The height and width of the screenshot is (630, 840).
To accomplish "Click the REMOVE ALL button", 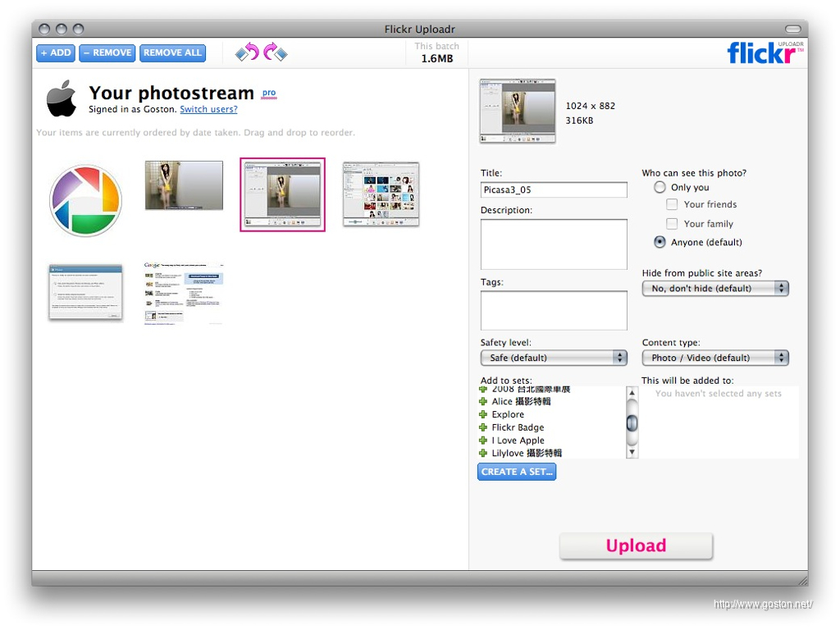I will coord(172,53).
